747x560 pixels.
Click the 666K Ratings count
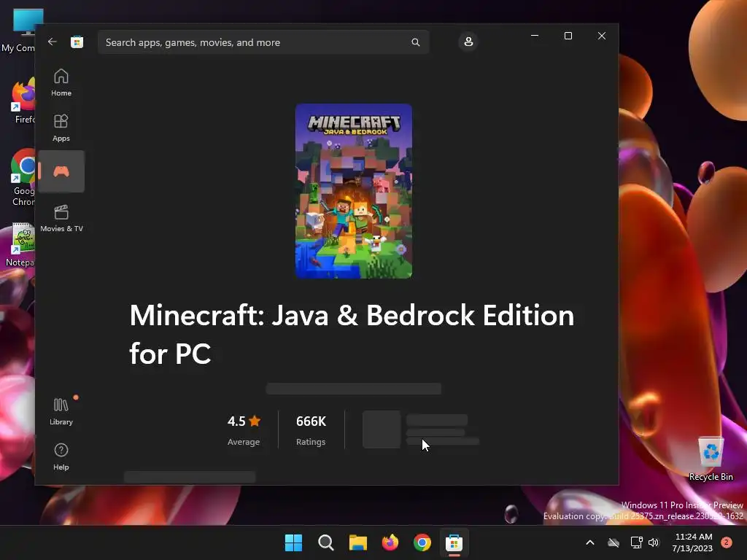[311, 430]
